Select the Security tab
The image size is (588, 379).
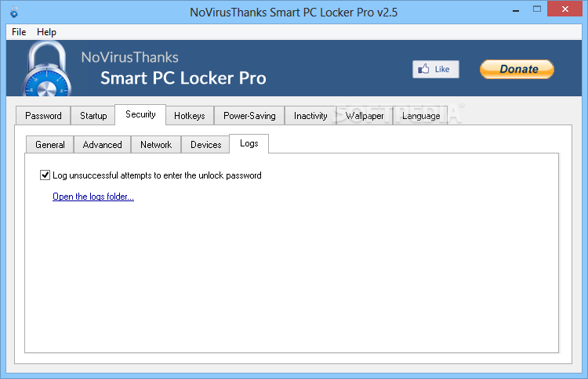click(140, 114)
